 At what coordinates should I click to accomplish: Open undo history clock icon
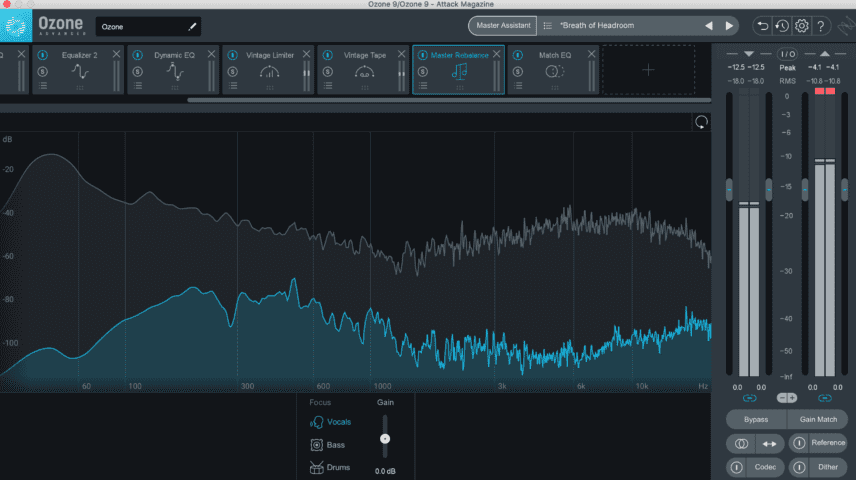pyautogui.click(x=782, y=26)
